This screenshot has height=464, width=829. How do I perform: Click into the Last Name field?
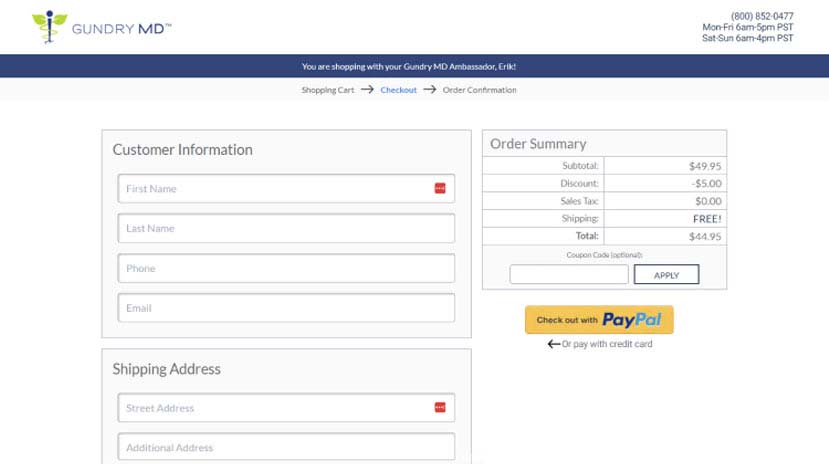coord(286,228)
